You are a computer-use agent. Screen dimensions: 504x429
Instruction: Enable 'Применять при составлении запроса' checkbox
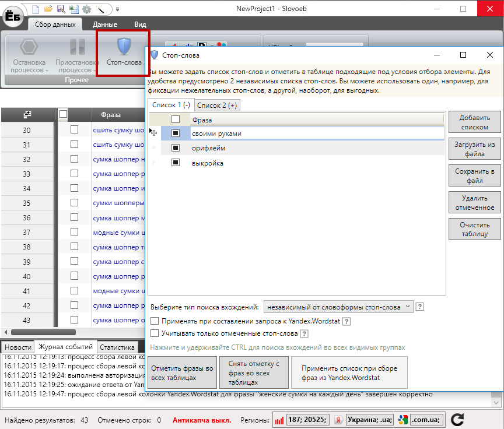[155, 321]
